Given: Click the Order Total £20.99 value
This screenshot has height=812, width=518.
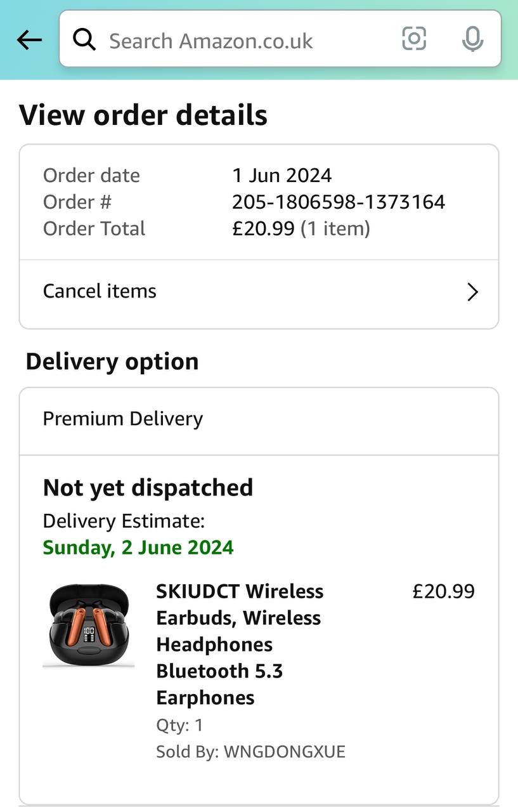Looking at the screenshot, I should point(263,228).
